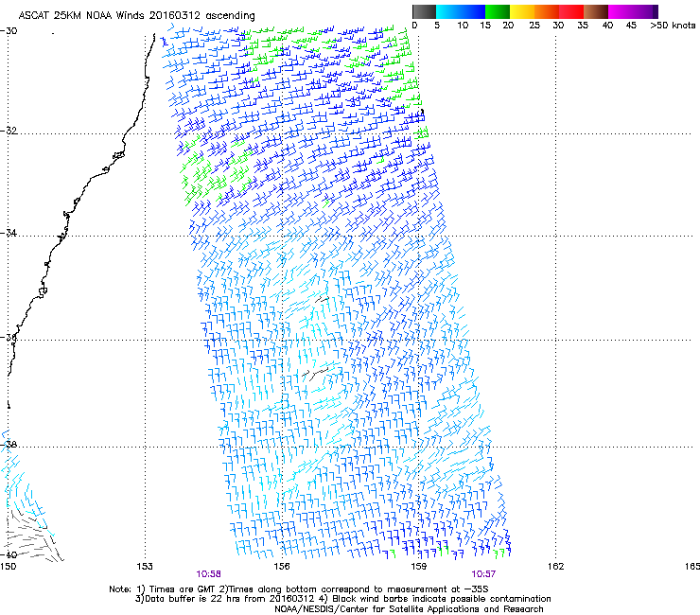The image size is (700, 615).
Task: Click the dark purple >50 knots legend color
Action: tap(656, 11)
